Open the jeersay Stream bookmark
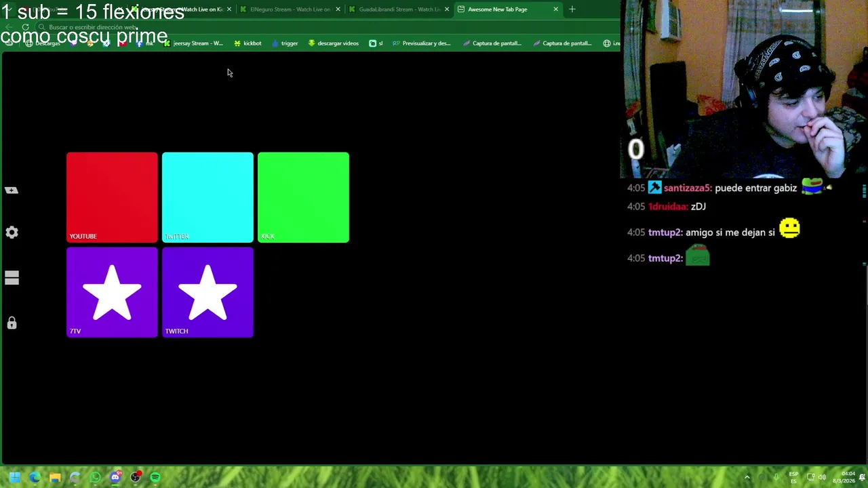 [x=193, y=43]
